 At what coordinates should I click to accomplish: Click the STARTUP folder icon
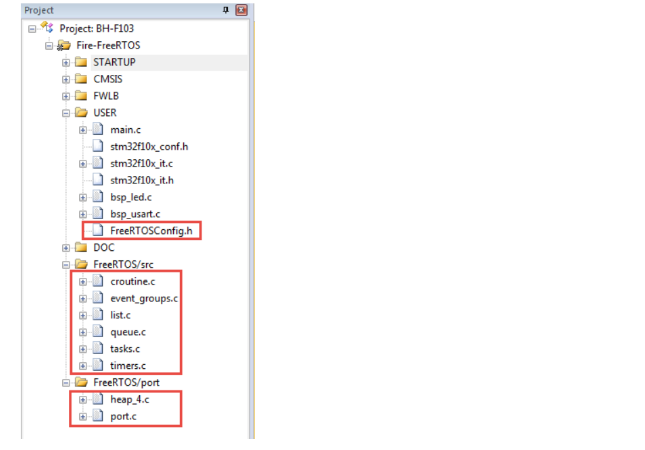(x=82, y=62)
